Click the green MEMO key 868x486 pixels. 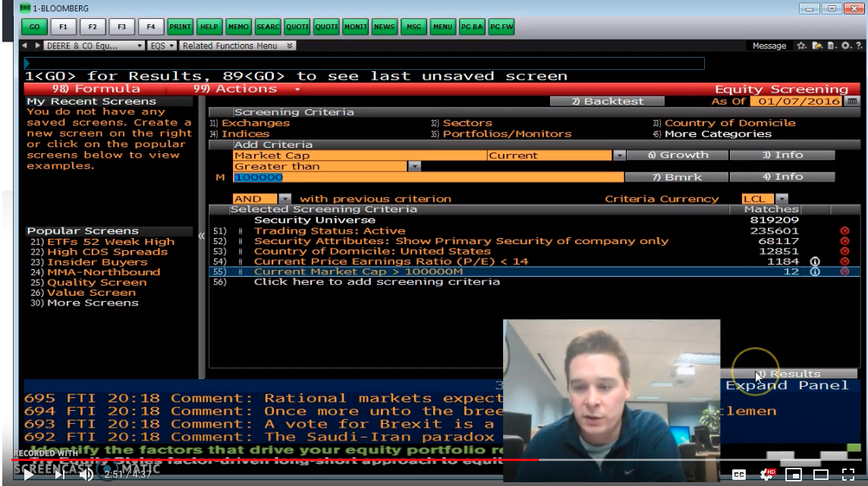point(238,27)
